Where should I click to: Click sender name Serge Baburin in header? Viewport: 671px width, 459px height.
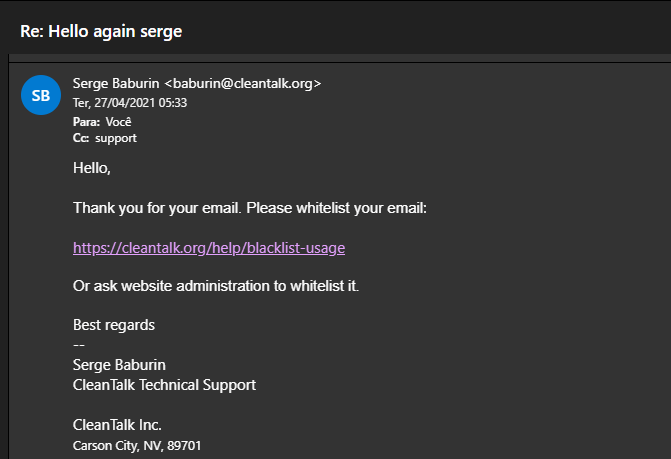coord(116,83)
